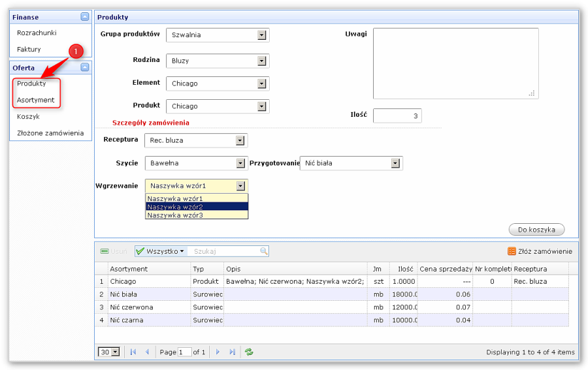Go to the next page icon
Image resolution: width=588 pixels, height=370 pixels.
[x=218, y=352]
